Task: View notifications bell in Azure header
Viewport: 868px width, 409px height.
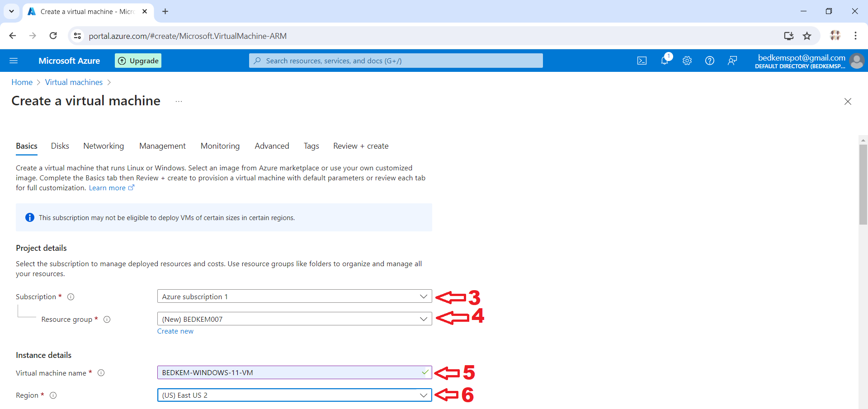Action: pyautogui.click(x=665, y=61)
